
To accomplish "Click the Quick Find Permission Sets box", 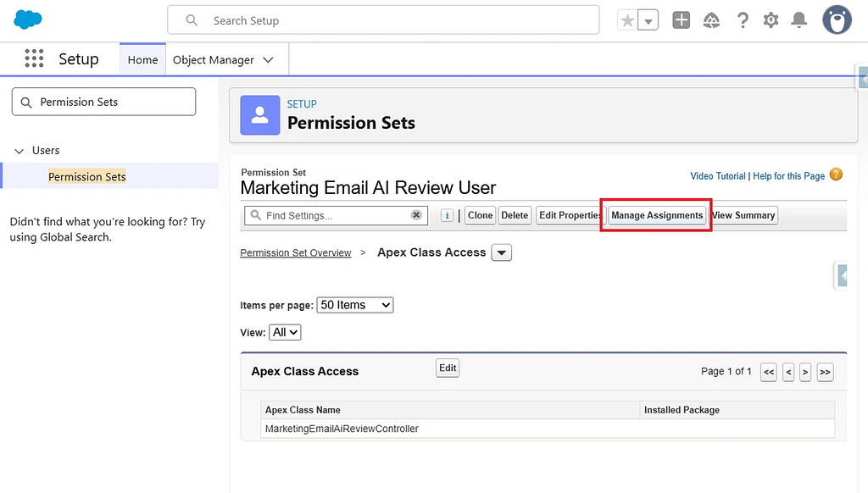I will tap(104, 102).
